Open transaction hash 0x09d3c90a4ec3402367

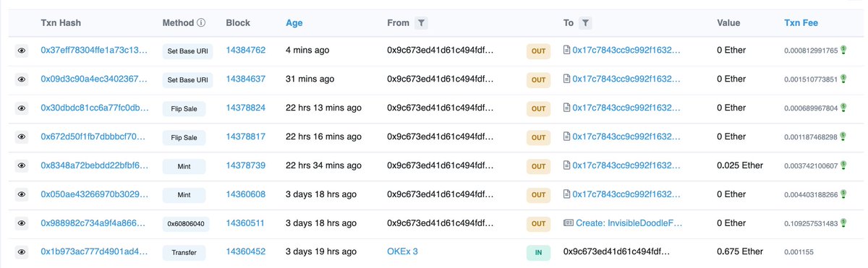[x=94, y=79]
